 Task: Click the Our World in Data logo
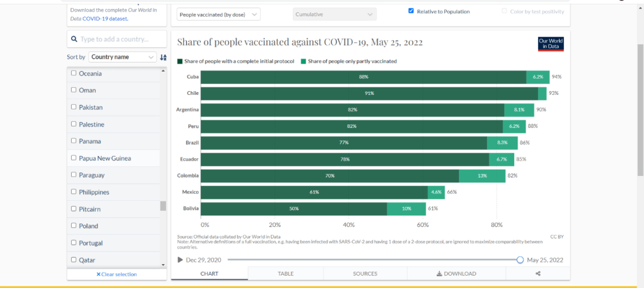(x=551, y=44)
